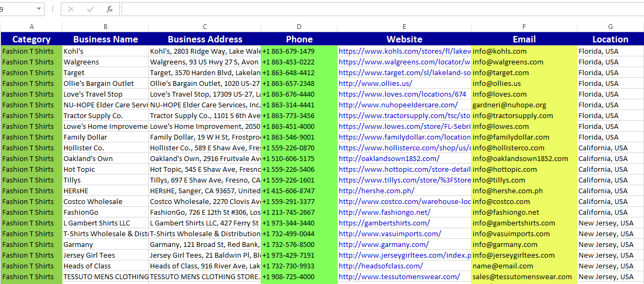Viewport: 644px width, 284px height.
Task: Click the Name Box field
Action: 17,9
